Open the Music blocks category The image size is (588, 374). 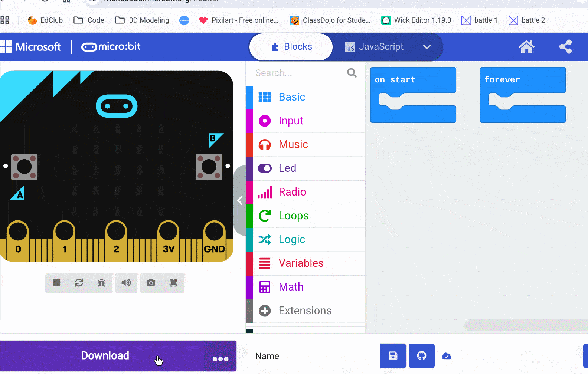[305, 145]
